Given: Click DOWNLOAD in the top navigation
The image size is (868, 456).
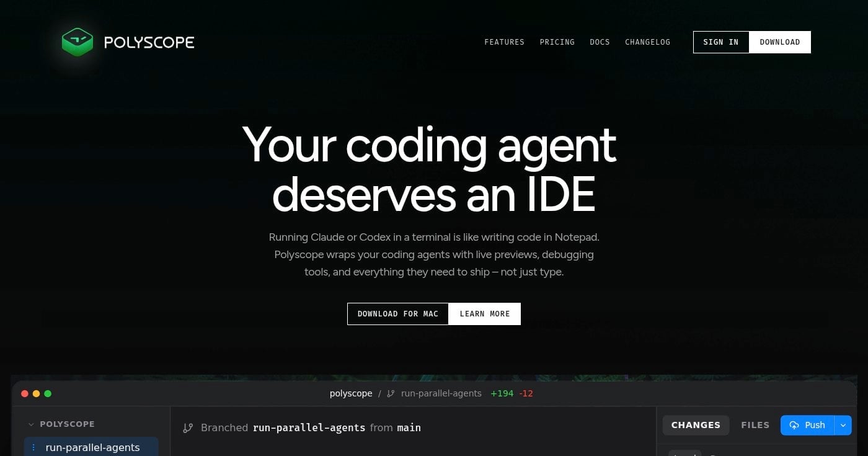Looking at the screenshot, I should [779, 42].
